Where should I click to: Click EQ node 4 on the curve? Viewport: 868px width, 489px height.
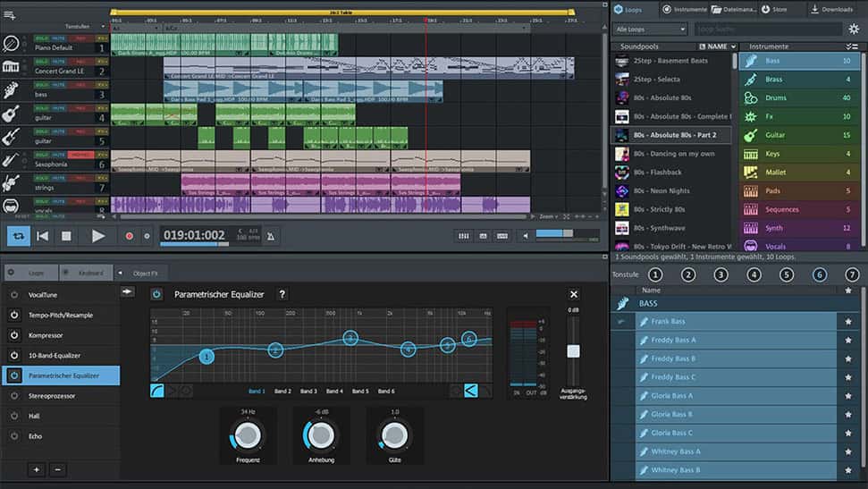[x=408, y=350]
